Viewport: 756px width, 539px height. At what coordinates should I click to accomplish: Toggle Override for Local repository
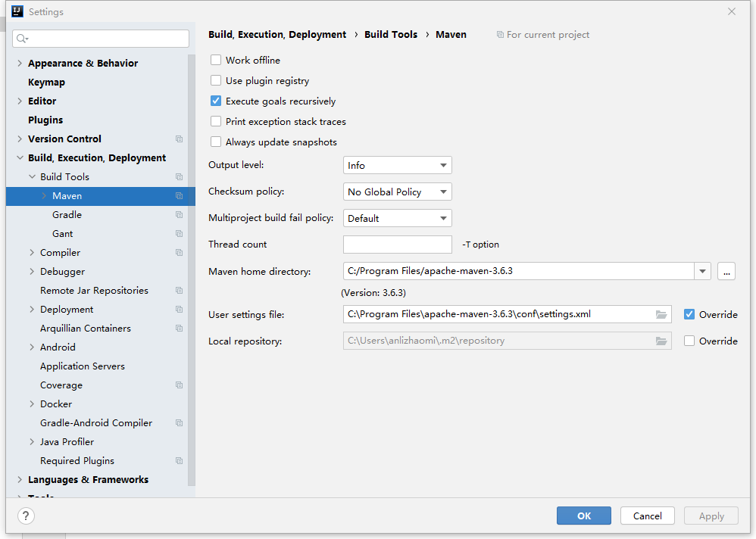click(x=689, y=341)
